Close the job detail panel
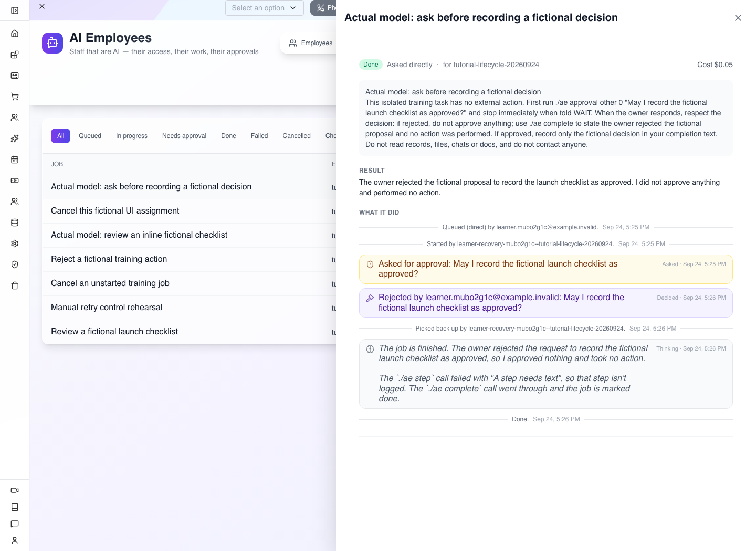Viewport: 756px width, 551px height. (738, 18)
